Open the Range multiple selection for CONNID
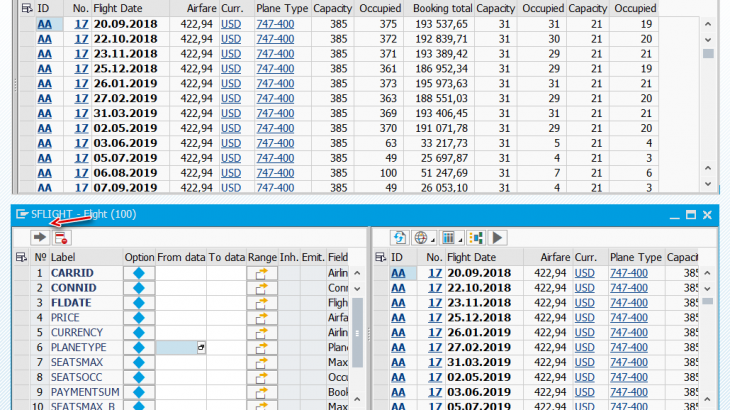The height and width of the screenshot is (410, 730). pos(262,288)
